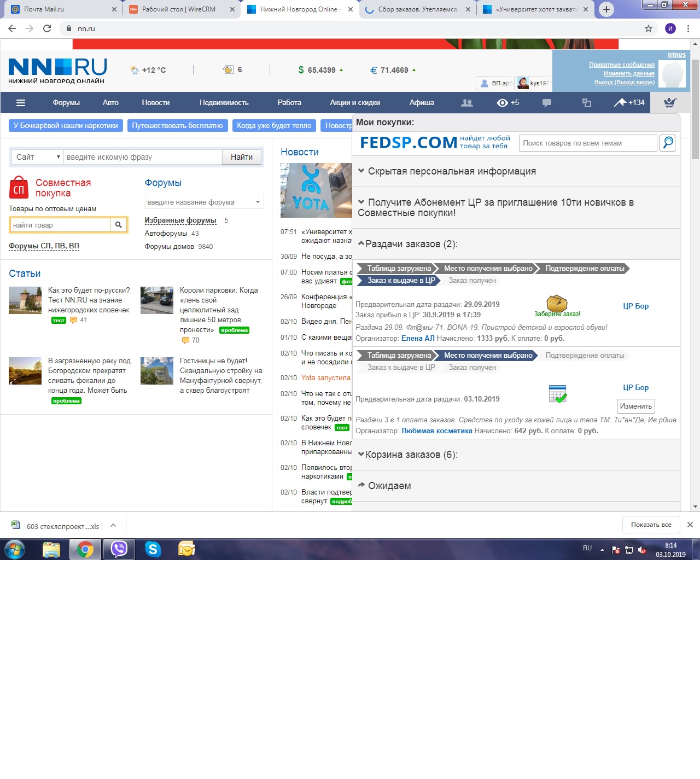700x779 pixels.
Task: Click the magnifier button next to FEDSP search
Action: tap(667, 143)
